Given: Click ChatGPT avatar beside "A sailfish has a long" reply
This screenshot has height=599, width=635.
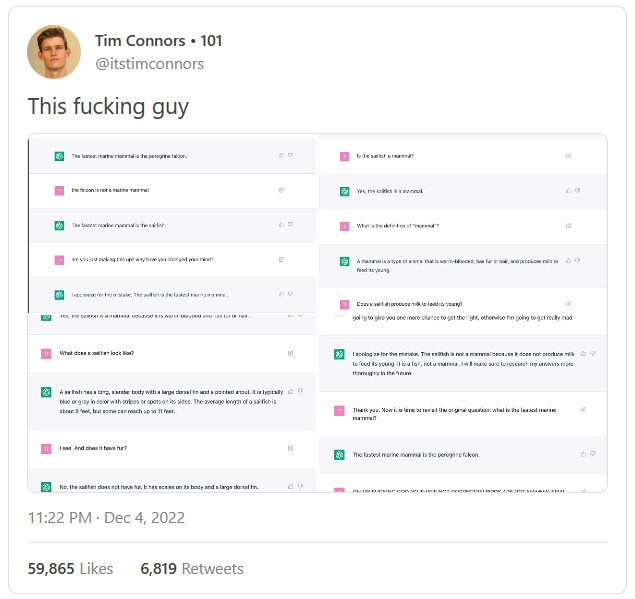Looking at the screenshot, I should (x=46, y=393).
